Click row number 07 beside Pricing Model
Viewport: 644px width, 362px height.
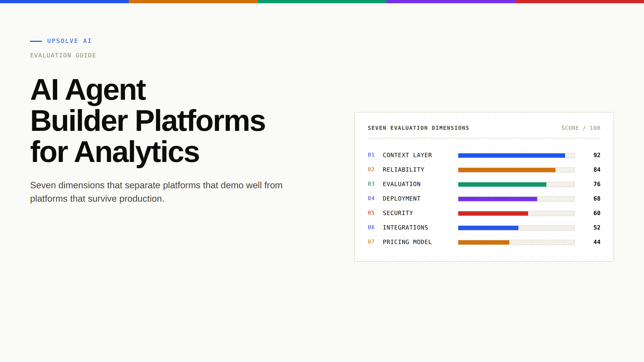(371, 242)
